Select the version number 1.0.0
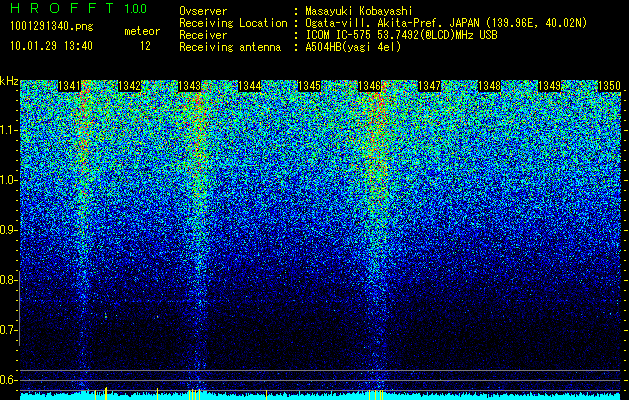Image resolution: width=629 pixels, height=400 pixels. click(x=136, y=8)
